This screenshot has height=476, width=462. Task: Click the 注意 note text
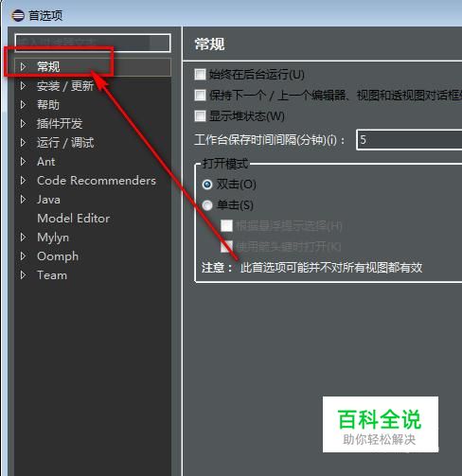click(x=311, y=268)
